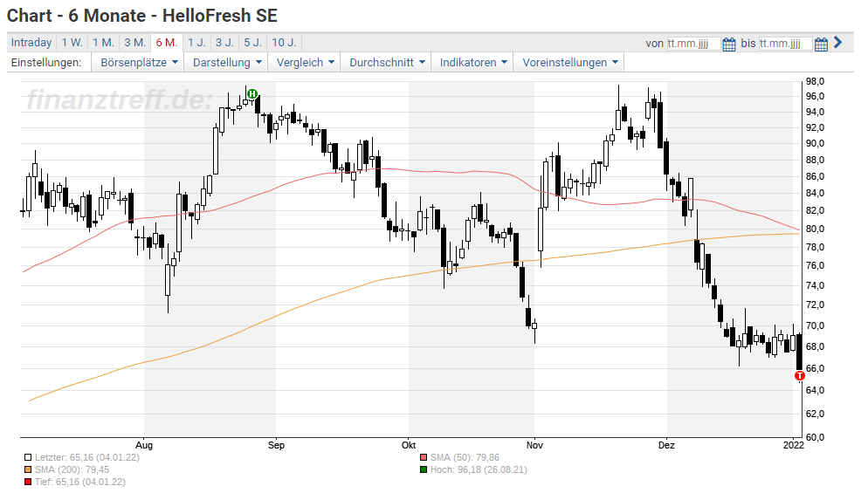Click the orange SMA (200) legend swatch
This screenshot has width=868, height=493.
[x=28, y=469]
